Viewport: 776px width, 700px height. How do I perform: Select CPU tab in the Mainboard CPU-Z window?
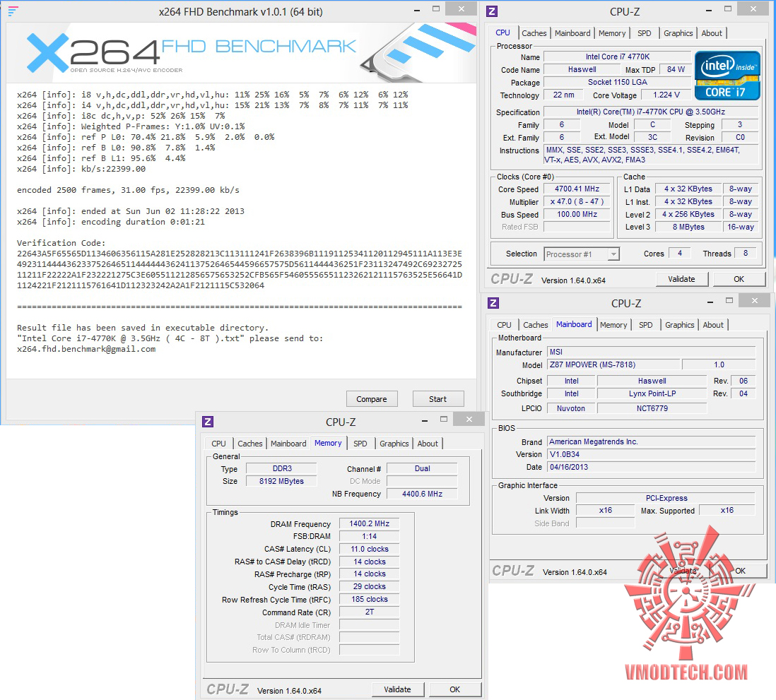pyautogui.click(x=505, y=325)
